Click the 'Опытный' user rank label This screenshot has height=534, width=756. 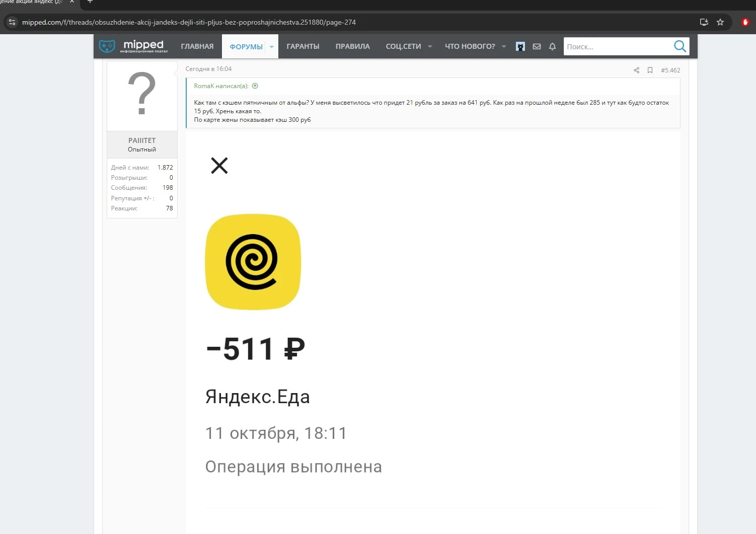tap(142, 149)
